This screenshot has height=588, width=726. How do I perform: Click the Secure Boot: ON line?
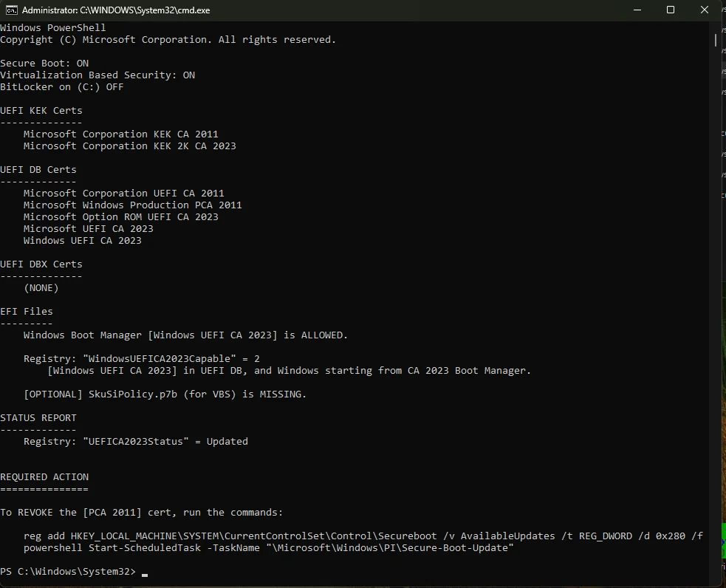pyautogui.click(x=44, y=64)
